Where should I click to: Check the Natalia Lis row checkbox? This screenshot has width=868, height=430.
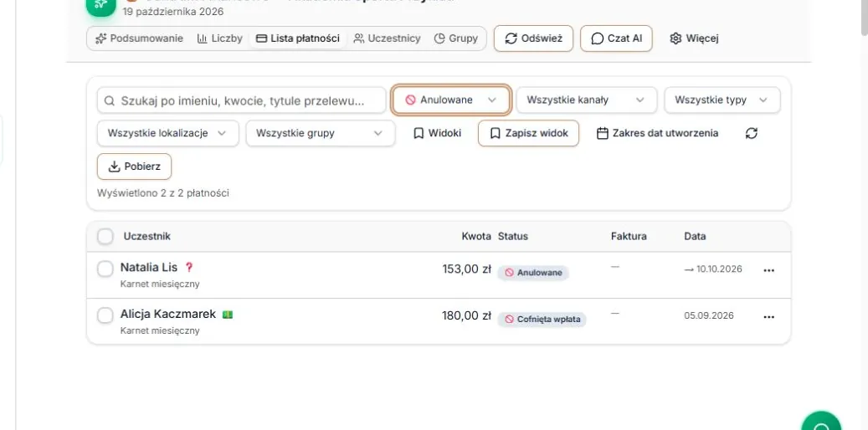pos(105,269)
